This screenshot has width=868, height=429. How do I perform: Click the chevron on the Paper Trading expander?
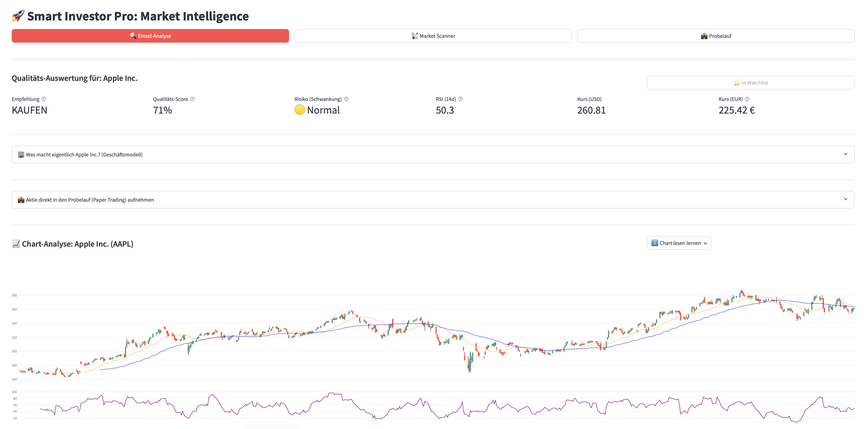tap(845, 199)
